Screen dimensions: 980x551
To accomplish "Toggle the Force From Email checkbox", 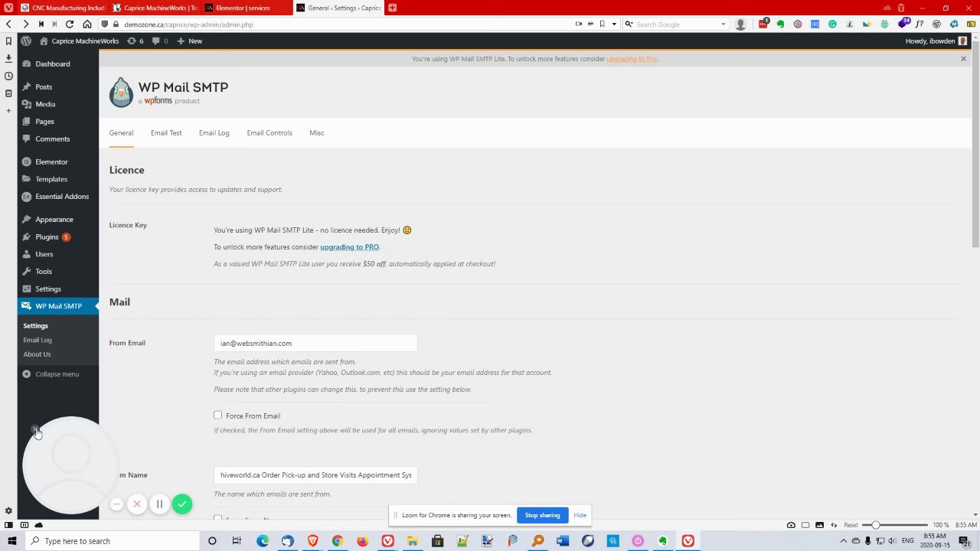I will tap(218, 416).
